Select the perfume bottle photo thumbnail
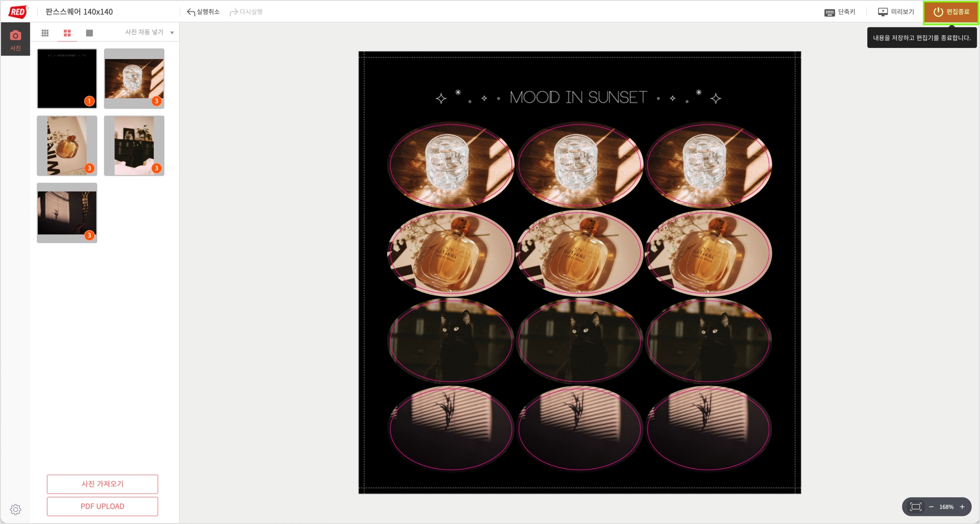 click(67, 146)
